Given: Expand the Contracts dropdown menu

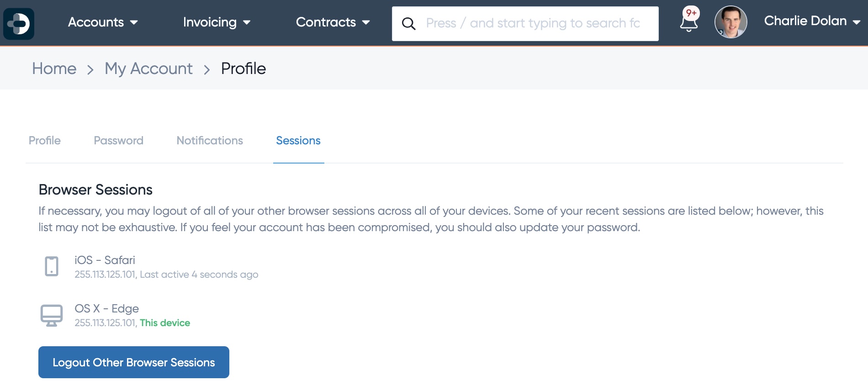Looking at the screenshot, I should coord(333,22).
